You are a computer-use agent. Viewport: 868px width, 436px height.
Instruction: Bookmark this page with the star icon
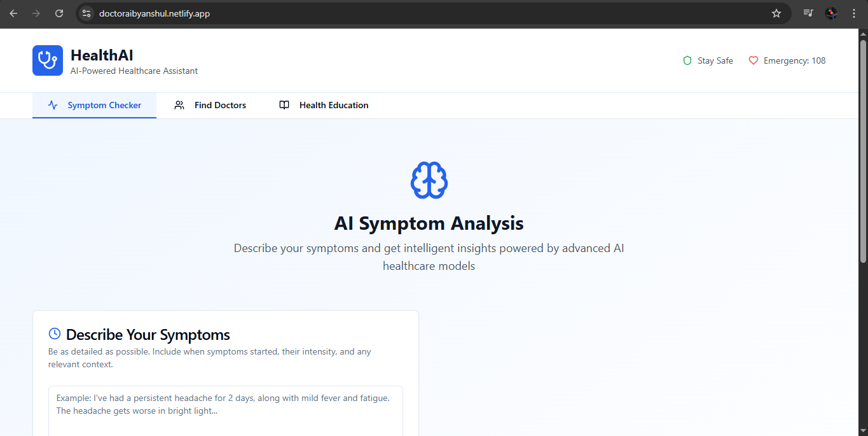point(776,13)
